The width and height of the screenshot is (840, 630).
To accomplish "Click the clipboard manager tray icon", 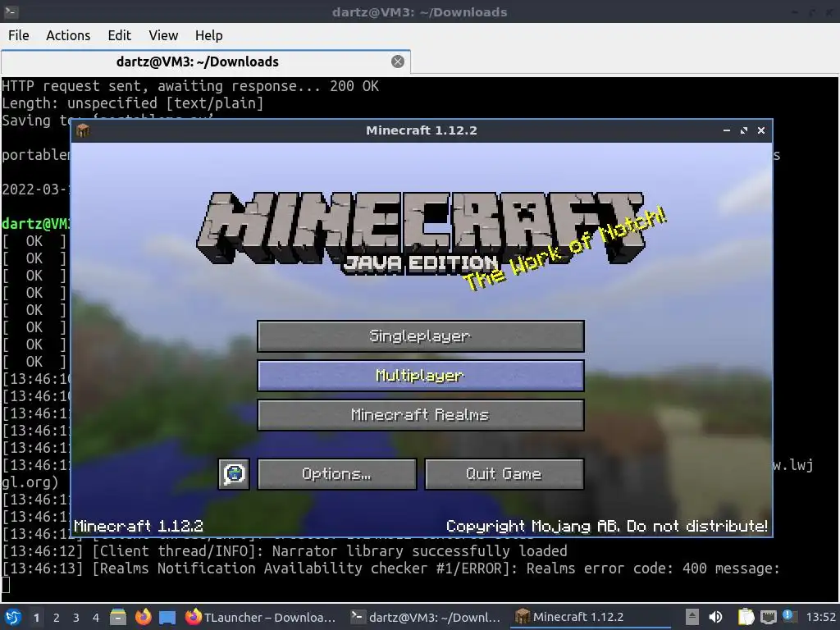I will 746,617.
